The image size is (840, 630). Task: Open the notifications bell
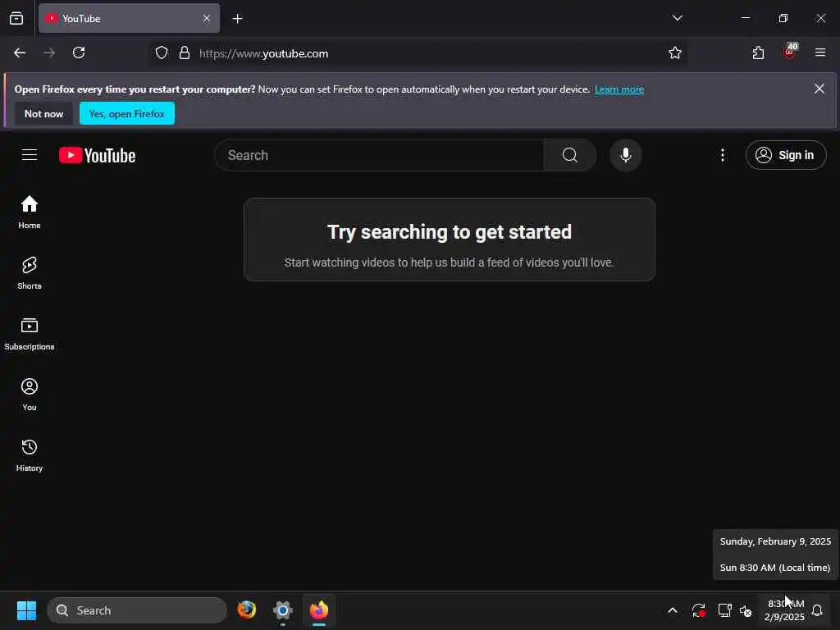(x=817, y=610)
